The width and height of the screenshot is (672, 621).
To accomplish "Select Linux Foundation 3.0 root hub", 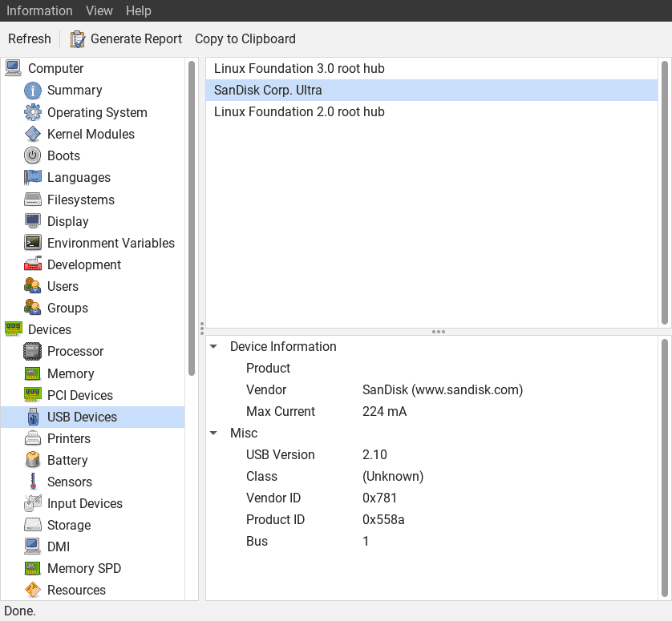I will pyautogui.click(x=299, y=69).
